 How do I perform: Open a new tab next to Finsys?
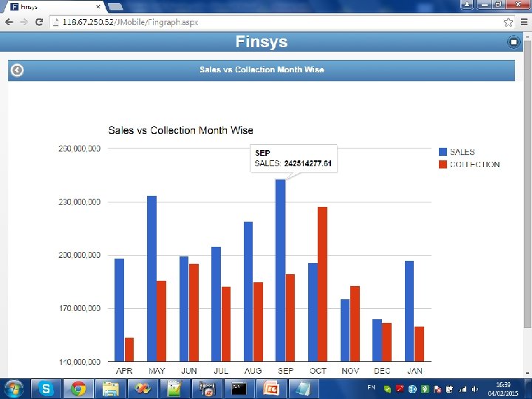(115, 7)
